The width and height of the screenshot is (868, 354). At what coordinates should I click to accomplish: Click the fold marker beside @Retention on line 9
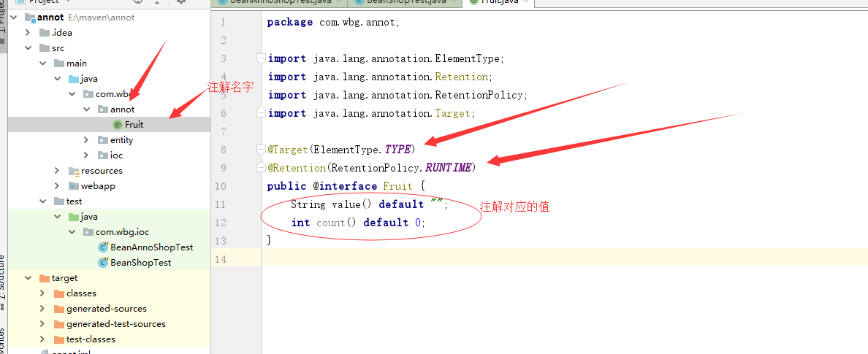coord(262,168)
